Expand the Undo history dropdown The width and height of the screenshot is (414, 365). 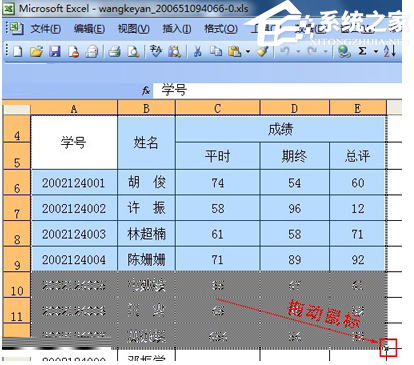point(298,52)
